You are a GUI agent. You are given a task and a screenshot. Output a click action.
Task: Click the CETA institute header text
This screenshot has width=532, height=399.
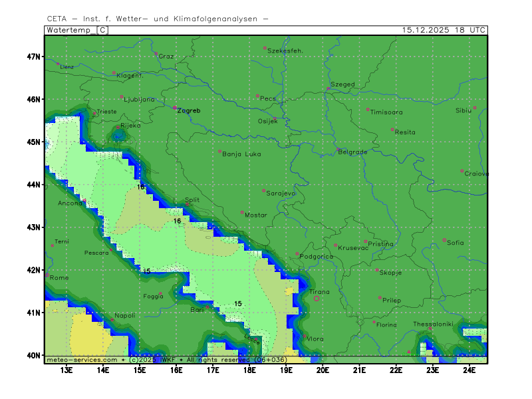158,19
